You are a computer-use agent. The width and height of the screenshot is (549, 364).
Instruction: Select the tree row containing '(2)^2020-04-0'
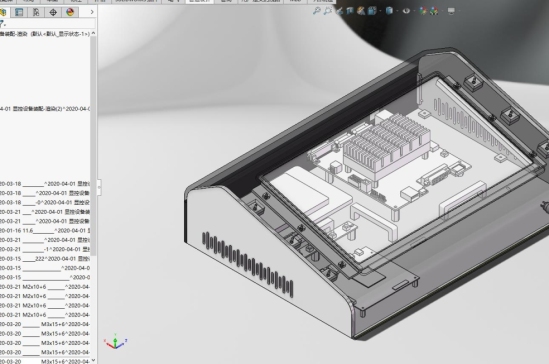tap(45, 109)
